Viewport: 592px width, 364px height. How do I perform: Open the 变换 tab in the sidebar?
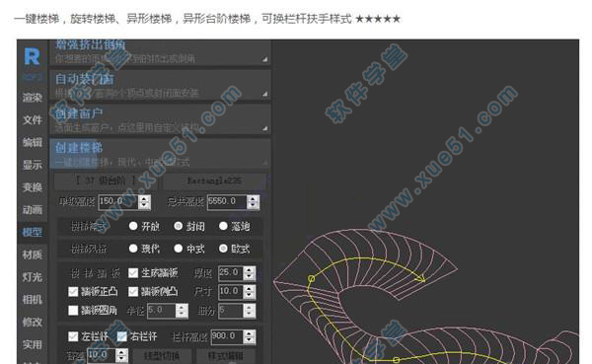[x=33, y=187]
